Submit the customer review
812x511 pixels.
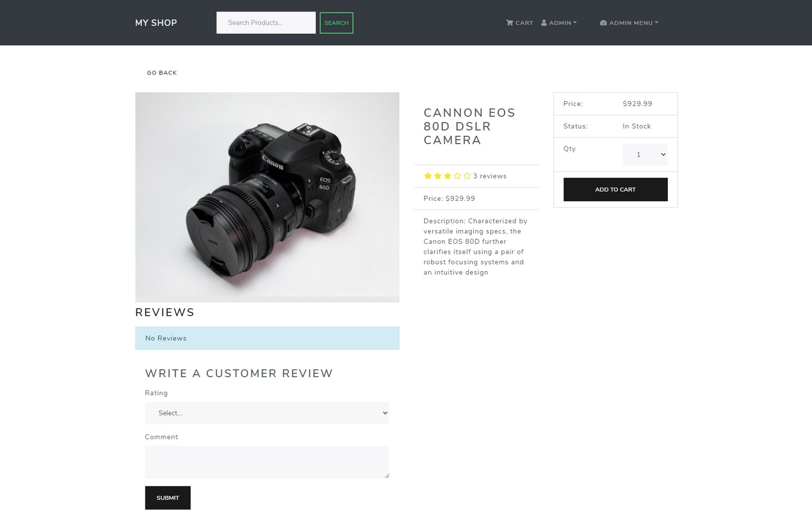(x=168, y=498)
